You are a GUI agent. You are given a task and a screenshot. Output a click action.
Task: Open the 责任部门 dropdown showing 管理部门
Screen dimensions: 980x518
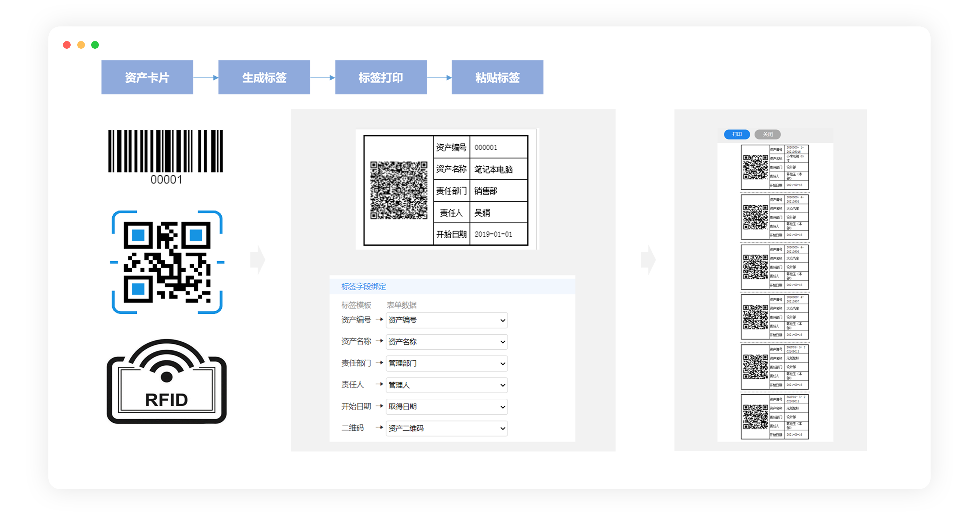(446, 364)
